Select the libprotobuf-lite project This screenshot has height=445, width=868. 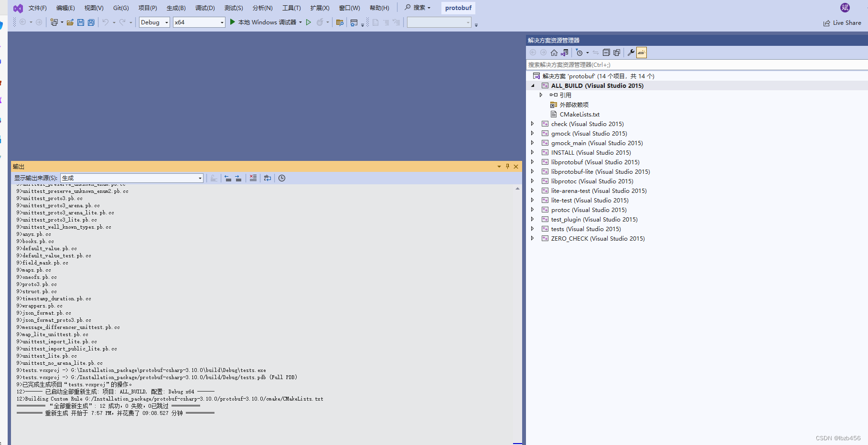600,171
